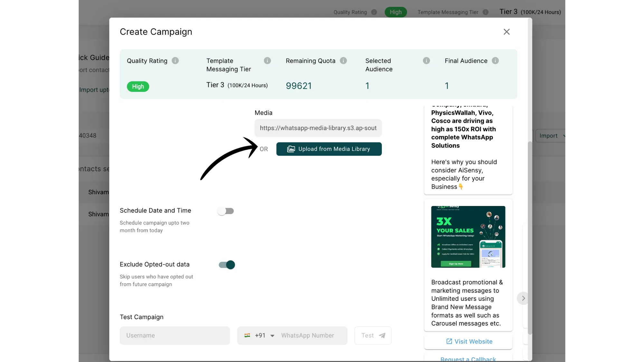Open the Remaining Quota info tooltip
The height and width of the screenshot is (362, 644).
[x=344, y=60]
